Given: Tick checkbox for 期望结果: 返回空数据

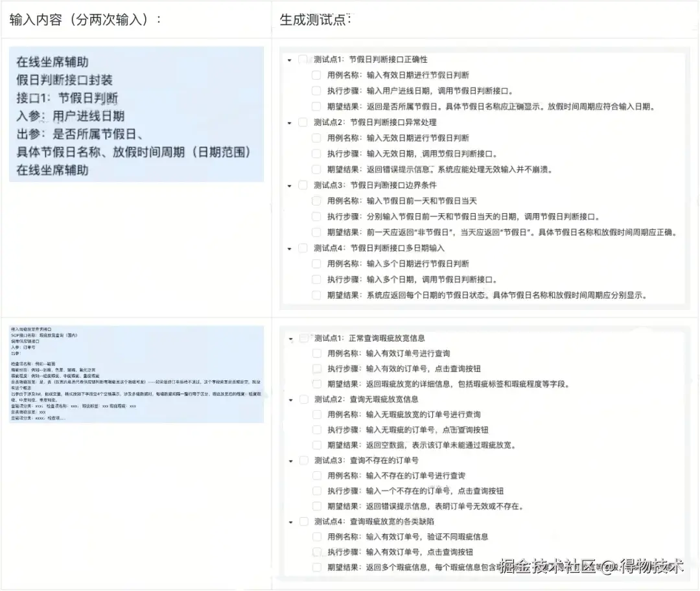Looking at the screenshot, I should 317,445.
